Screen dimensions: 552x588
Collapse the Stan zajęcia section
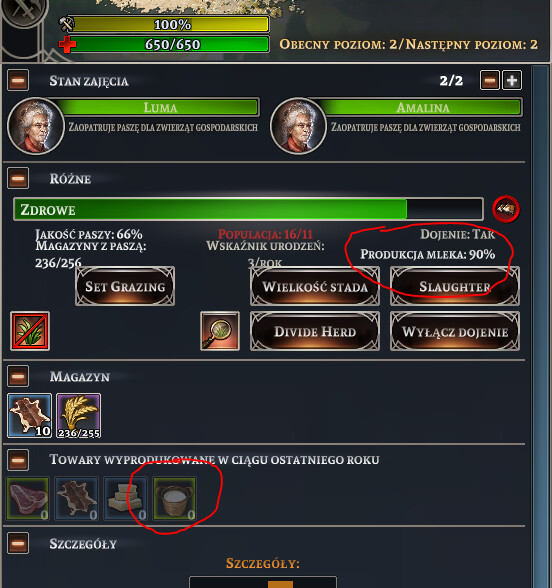click(18, 81)
